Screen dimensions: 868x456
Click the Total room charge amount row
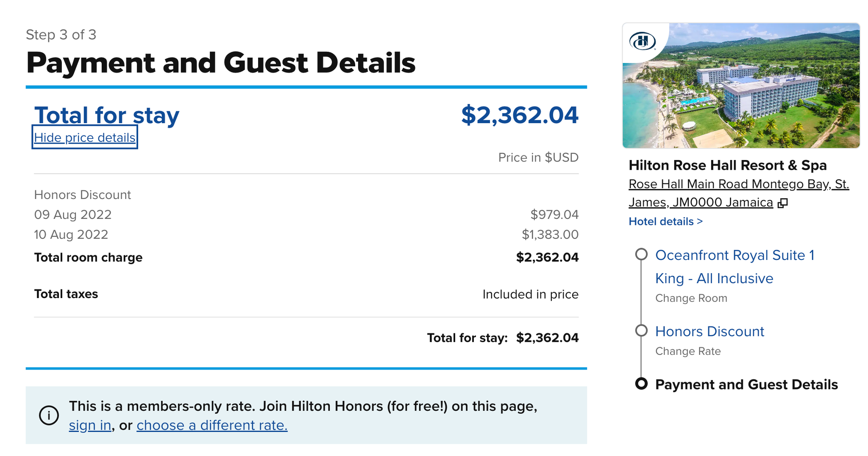point(547,257)
